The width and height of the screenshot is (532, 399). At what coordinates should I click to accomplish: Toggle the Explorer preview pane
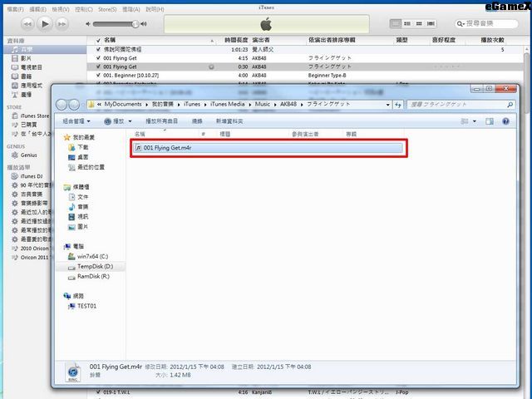click(x=490, y=121)
